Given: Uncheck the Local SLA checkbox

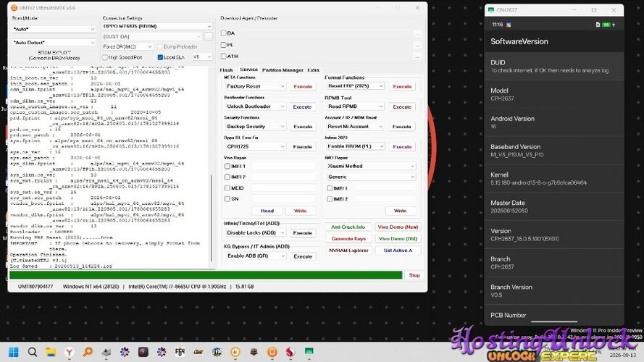Looking at the screenshot, I should pos(160,57).
